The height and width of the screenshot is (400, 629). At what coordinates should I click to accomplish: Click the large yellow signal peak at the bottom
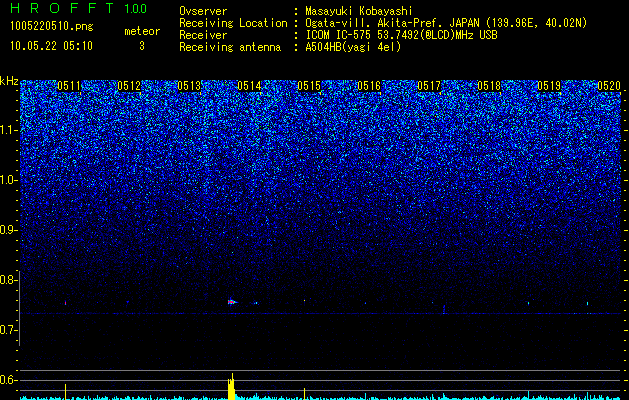coord(231,387)
